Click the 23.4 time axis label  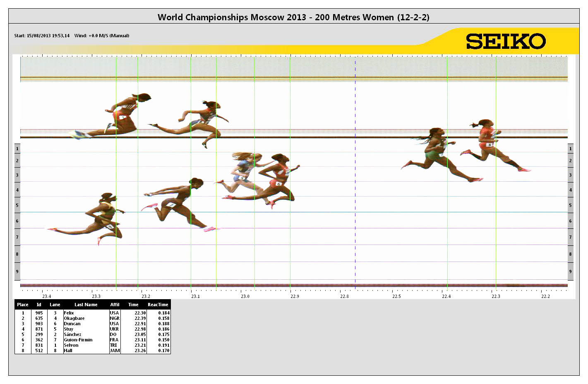pos(47,296)
